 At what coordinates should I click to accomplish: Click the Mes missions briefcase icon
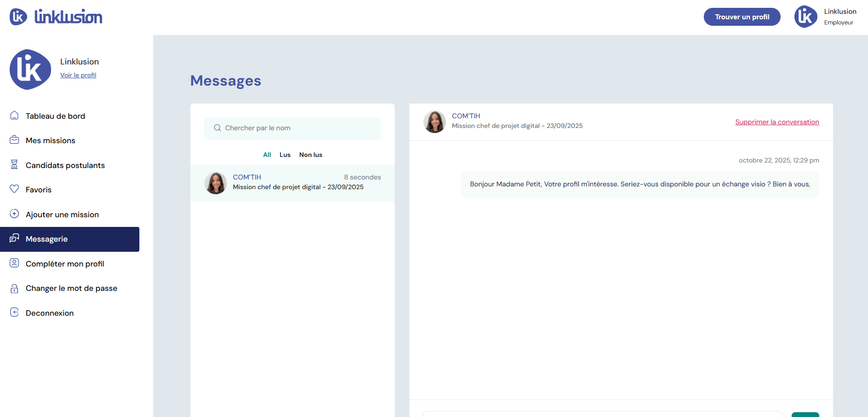click(x=14, y=140)
